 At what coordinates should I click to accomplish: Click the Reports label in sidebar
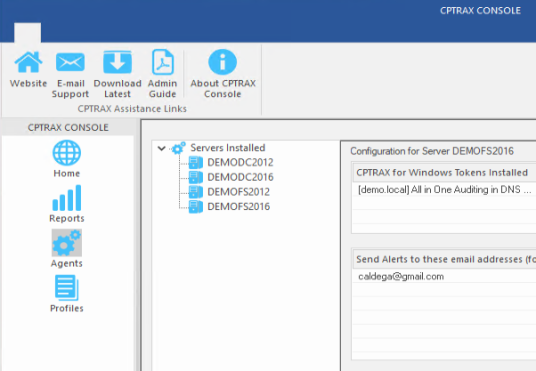tap(67, 218)
